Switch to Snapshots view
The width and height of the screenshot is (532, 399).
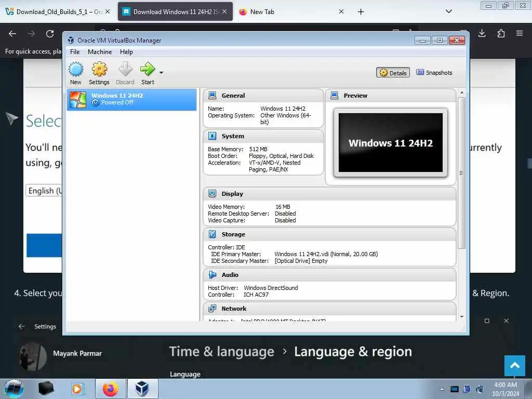434,73
